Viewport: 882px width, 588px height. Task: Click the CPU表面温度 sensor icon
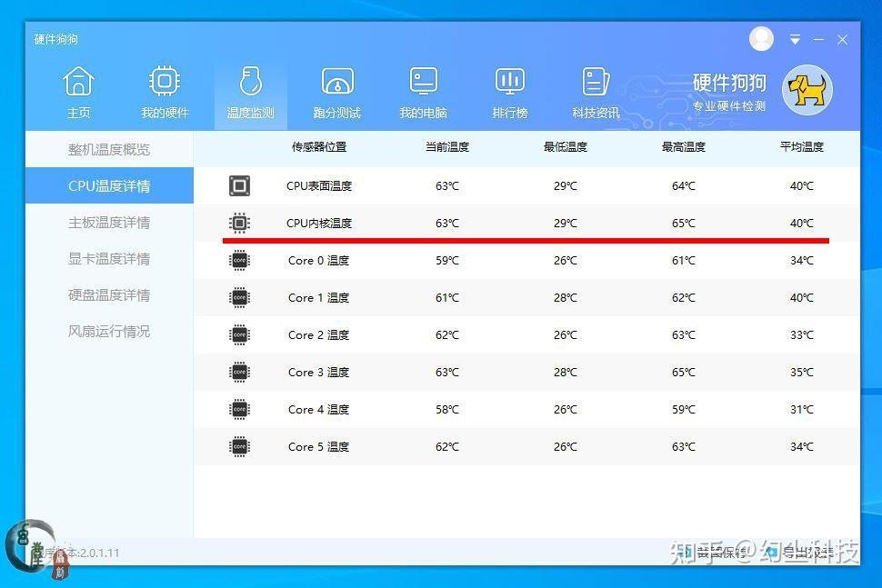point(239,185)
